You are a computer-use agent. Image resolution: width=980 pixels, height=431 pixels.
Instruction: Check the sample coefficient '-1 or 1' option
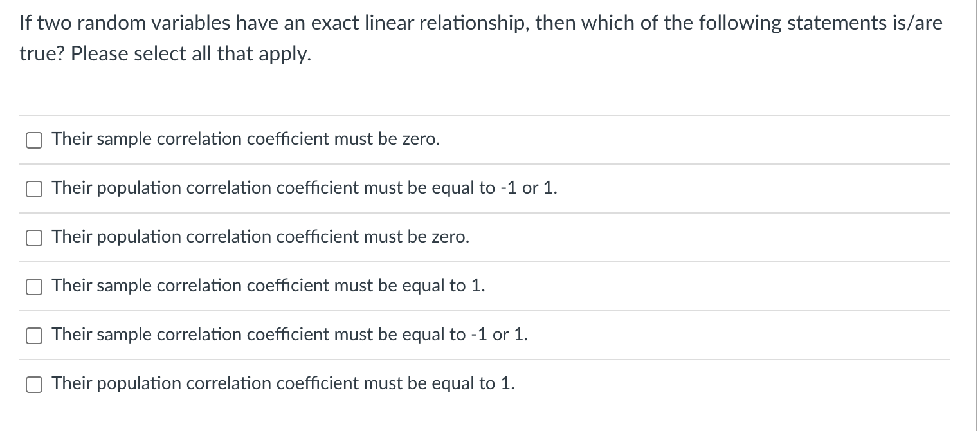pos(33,335)
